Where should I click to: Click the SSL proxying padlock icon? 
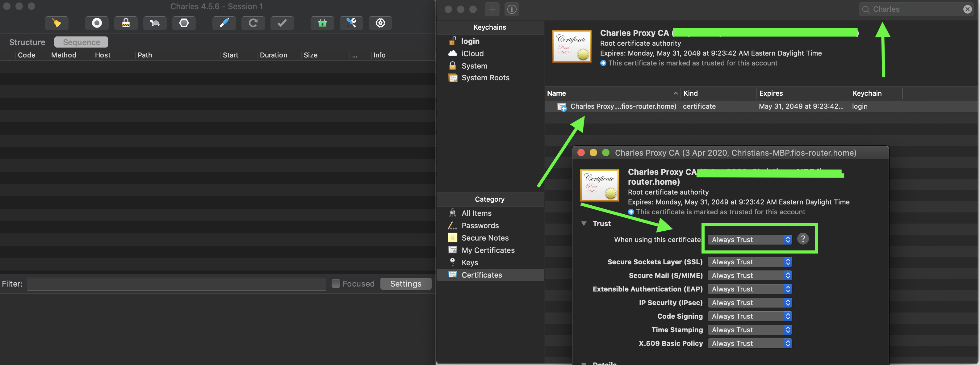(126, 23)
